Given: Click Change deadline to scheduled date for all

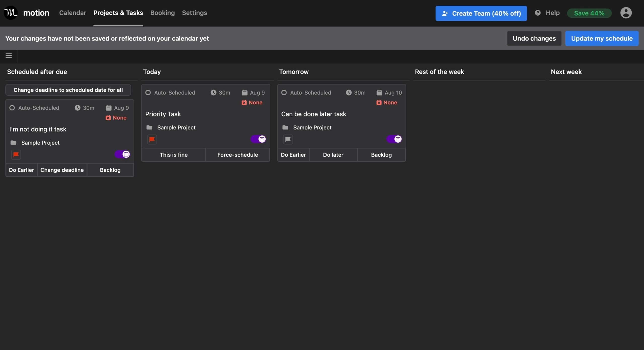Looking at the screenshot, I should coord(68,90).
